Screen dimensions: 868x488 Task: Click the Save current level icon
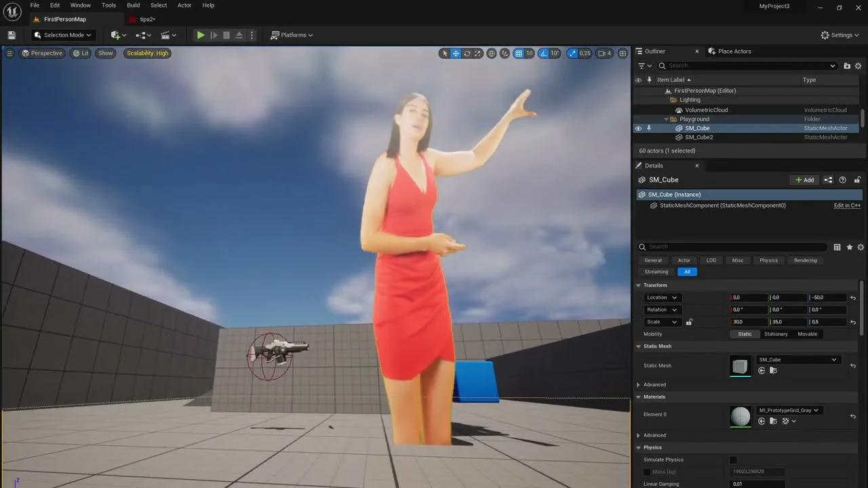click(12, 35)
